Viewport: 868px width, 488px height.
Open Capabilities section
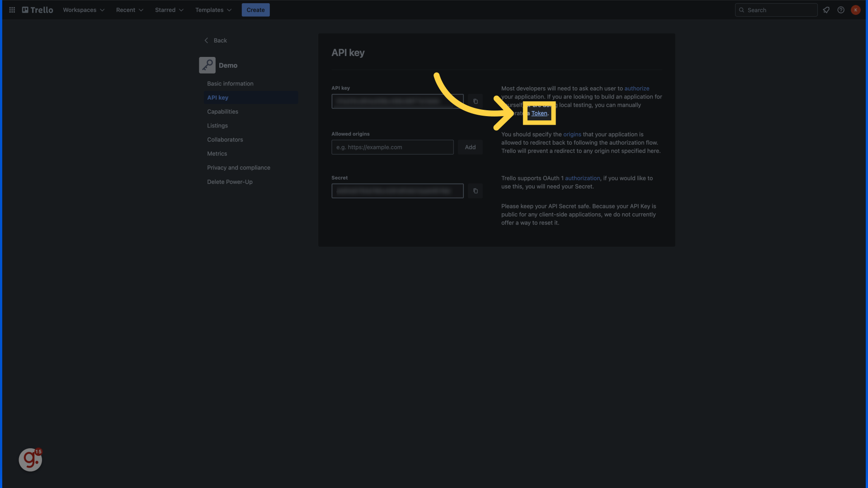click(222, 112)
